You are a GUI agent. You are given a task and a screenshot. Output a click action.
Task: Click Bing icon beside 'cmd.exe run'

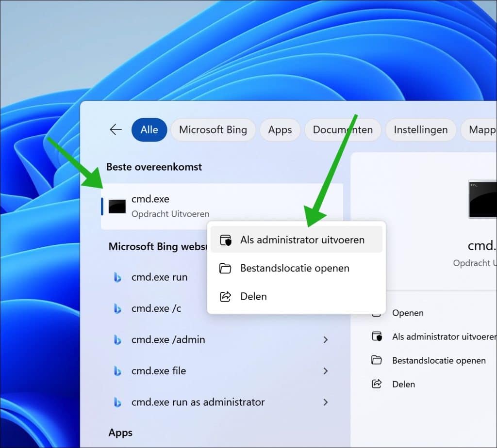pyautogui.click(x=117, y=277)
